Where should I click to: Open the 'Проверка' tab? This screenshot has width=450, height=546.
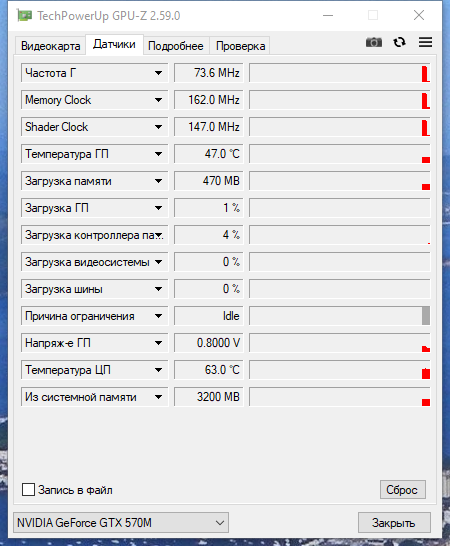point(240,46)
